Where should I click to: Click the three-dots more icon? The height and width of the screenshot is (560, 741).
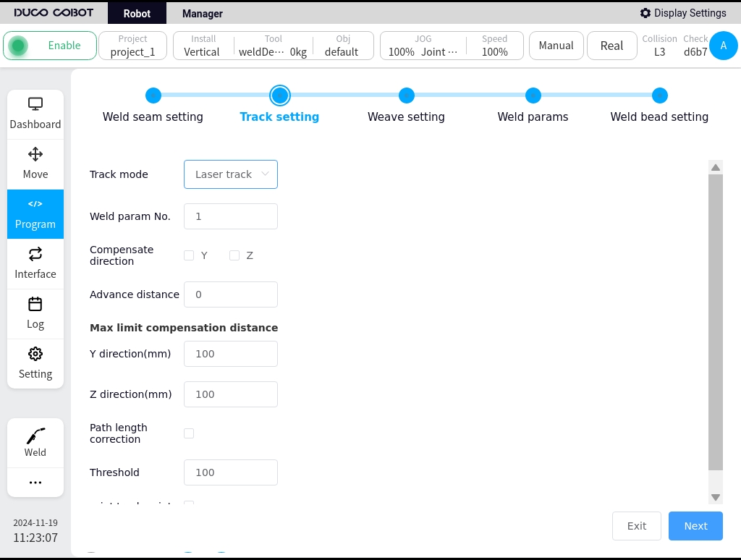35,483
